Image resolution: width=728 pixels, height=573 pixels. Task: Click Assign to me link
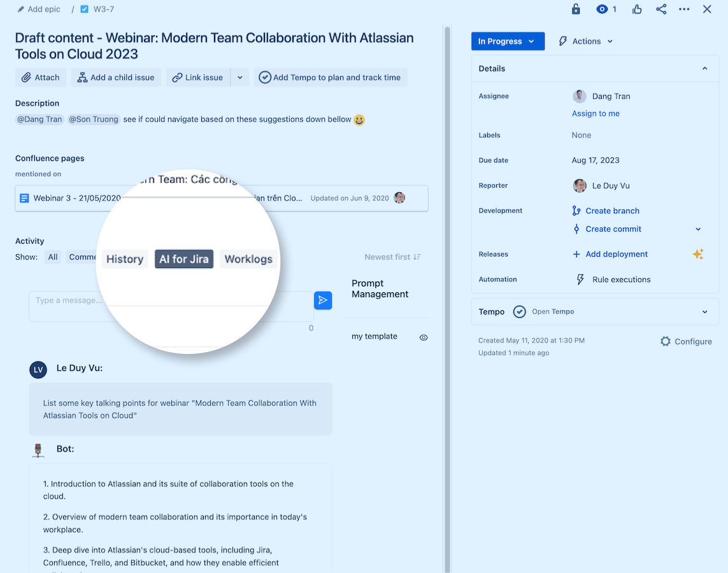coord(596,114)
